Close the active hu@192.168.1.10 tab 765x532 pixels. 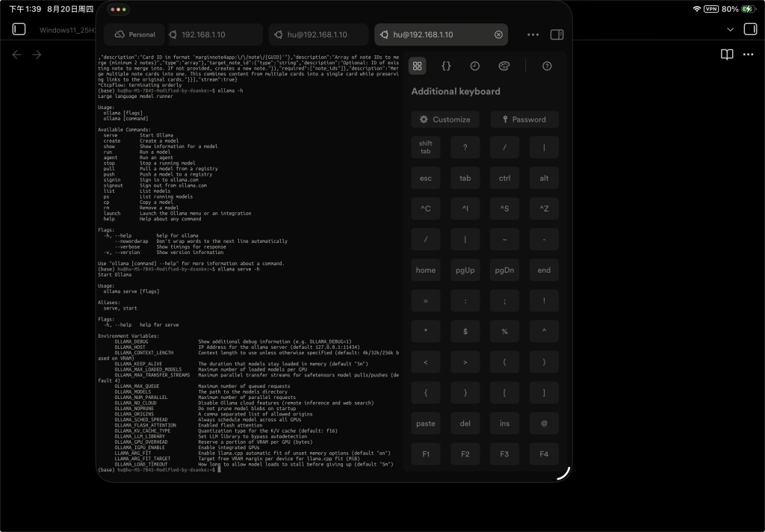point(498,34)
